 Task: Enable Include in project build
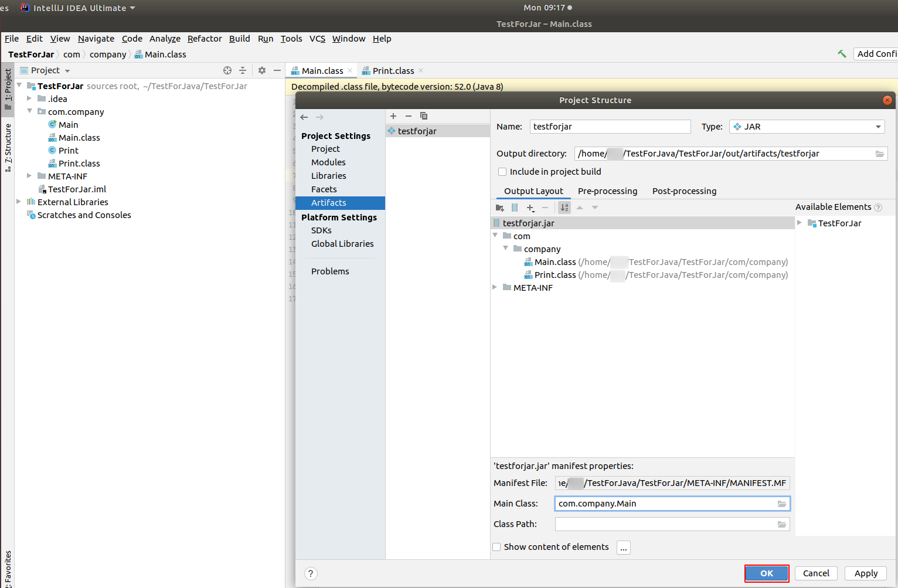point(502,172)
